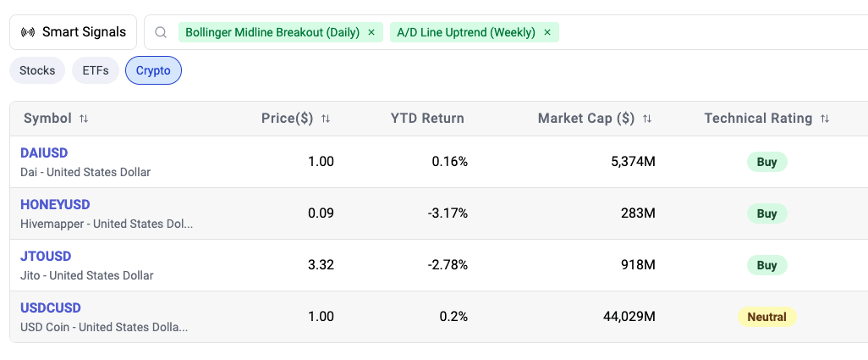868x360 pixels.
Task: Sort by Symbol column arrows
Action: tap(84, 119)
